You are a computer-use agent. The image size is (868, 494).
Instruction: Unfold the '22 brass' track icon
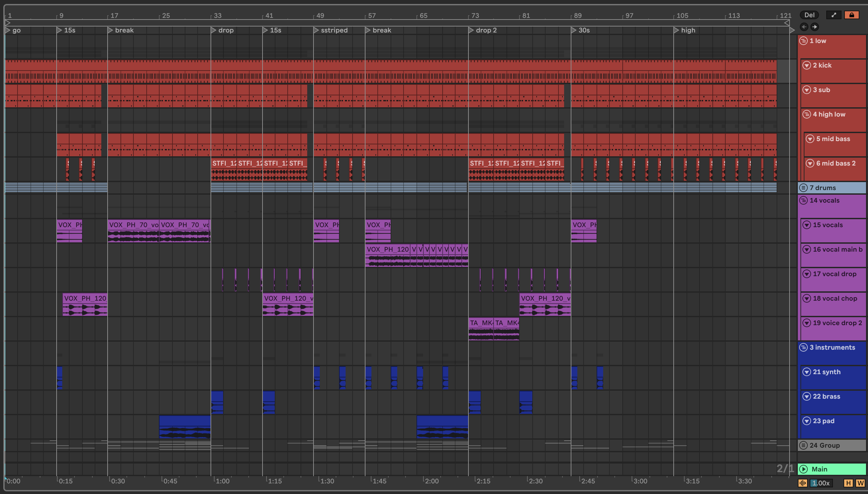[x=807, y=396]
